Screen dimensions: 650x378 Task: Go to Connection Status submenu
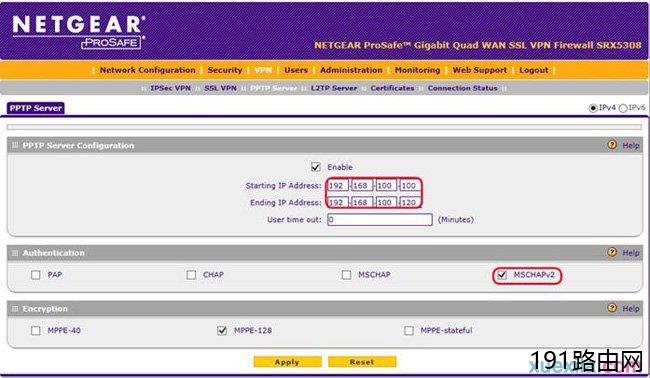(x=462, y=88)
